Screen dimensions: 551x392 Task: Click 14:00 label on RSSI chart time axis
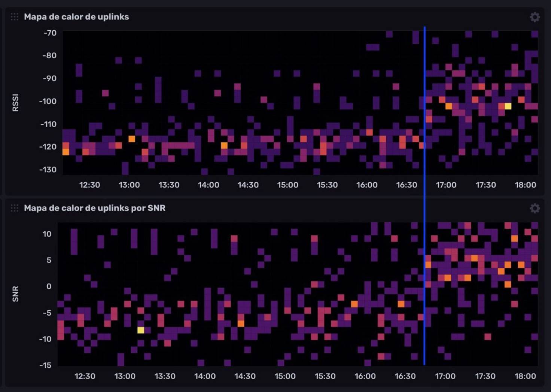click(x=208, y=185)
